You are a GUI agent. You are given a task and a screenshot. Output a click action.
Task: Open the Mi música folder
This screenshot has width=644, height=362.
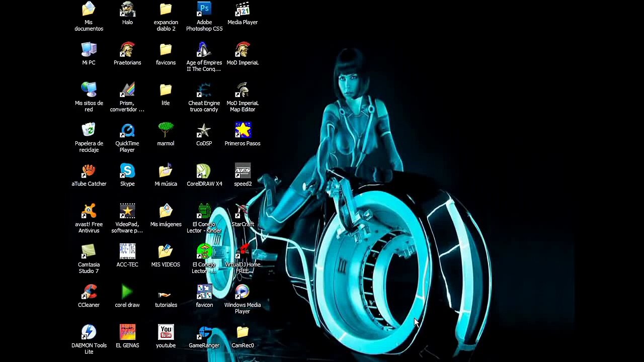coord(166,170)
